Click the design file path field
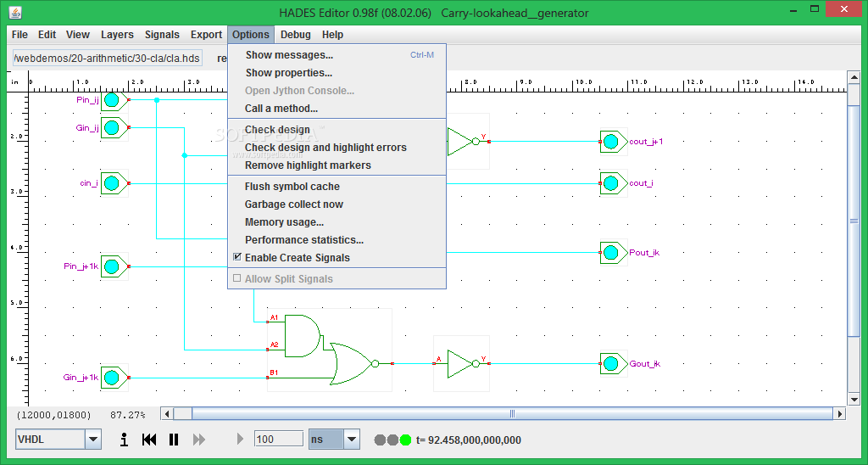The height and width of the screenshot is (465, 868). coord(108,58)
